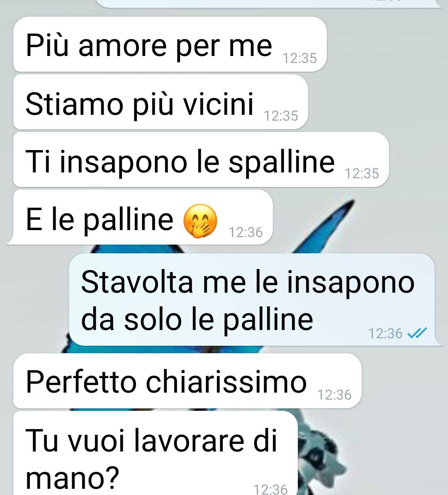
Task: Tap the 12:36 timestamp next to the emoji
Action: pos(246,232)
